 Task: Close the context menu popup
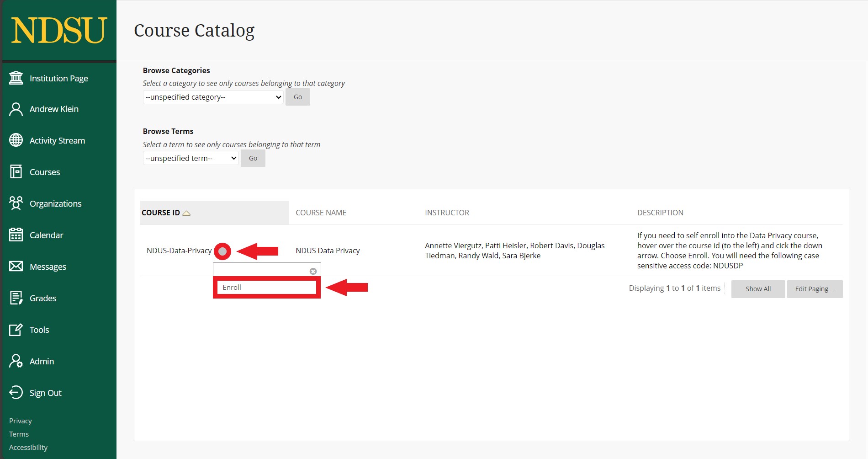click(x=313, y=271)
